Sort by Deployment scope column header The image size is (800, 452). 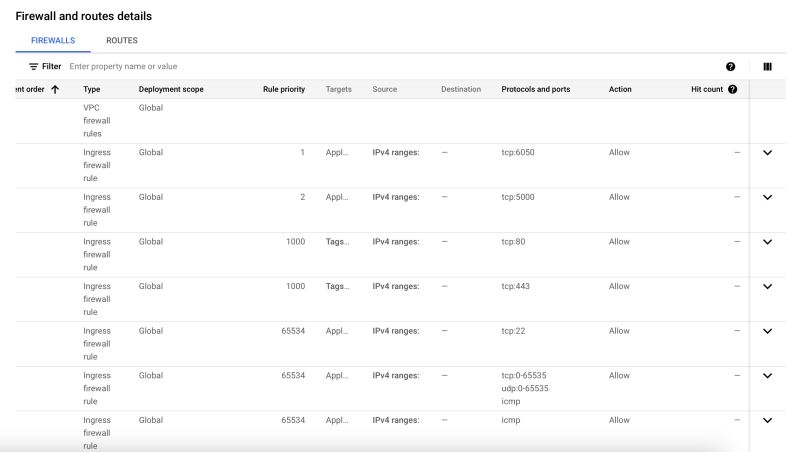[x=171, y=89]
